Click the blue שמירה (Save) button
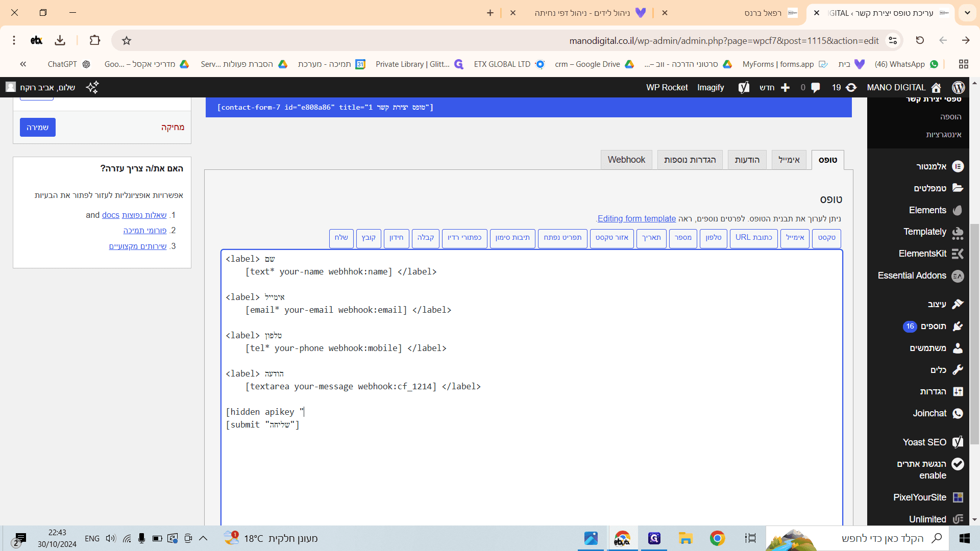980x551 pixels. pyautogui.click(x=38, y=128)
